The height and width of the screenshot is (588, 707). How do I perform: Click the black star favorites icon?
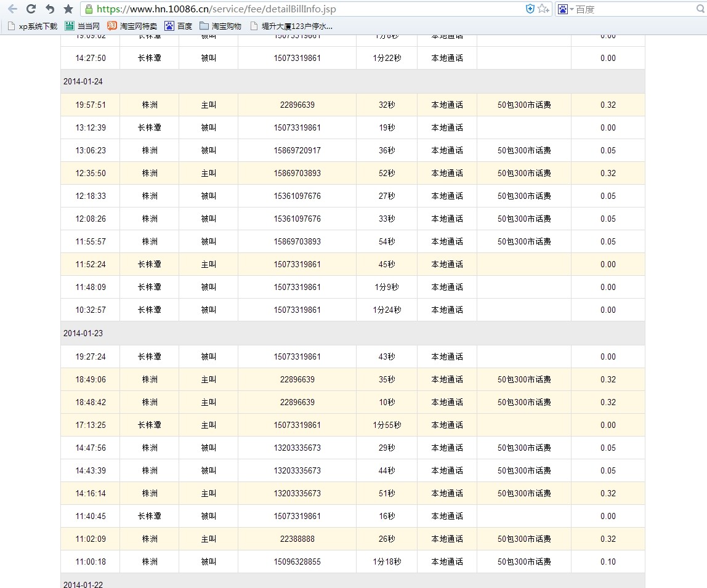(68, 9)
